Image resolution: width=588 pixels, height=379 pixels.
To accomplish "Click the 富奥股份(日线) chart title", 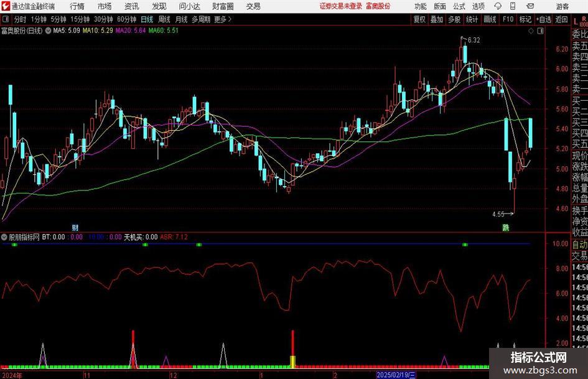I will point(22,30).
